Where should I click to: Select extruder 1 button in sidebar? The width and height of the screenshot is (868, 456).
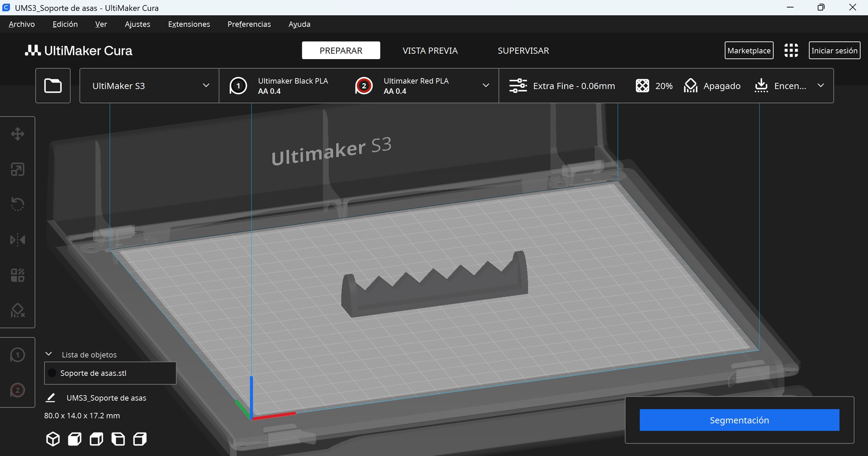[x=17, y=355]
